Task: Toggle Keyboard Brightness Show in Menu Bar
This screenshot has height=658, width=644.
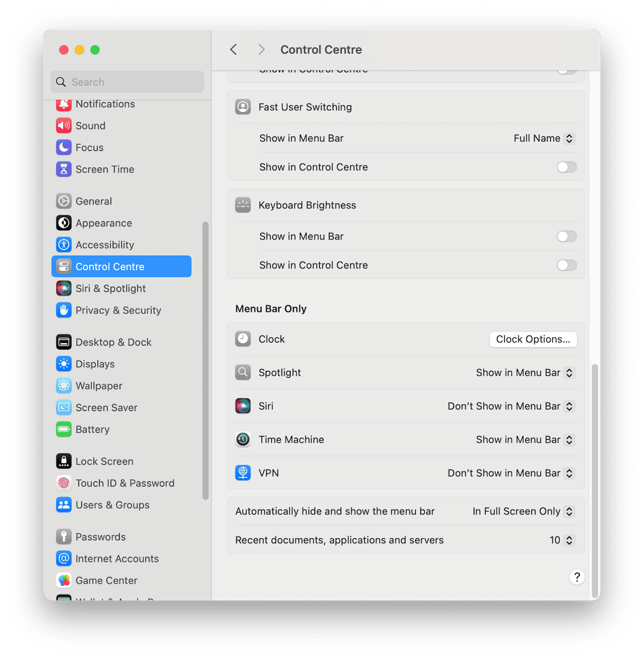Action: tap(567, 236)
